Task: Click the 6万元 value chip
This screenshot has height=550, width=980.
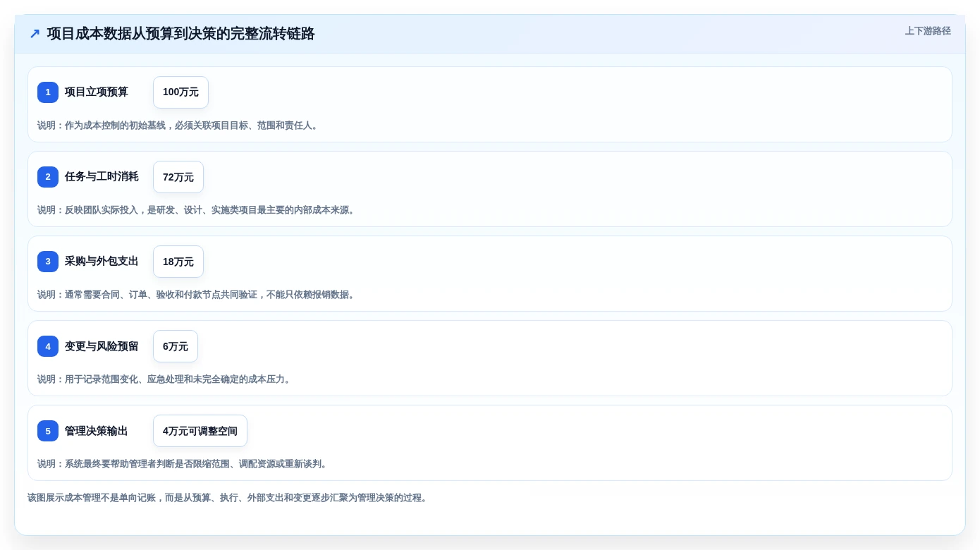Action: 176,346
